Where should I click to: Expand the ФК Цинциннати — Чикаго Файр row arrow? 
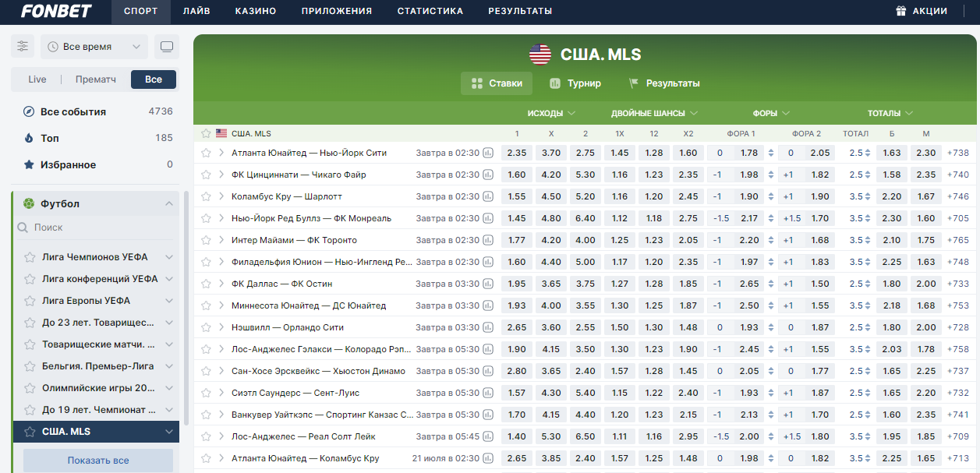(x=221, y=175)
